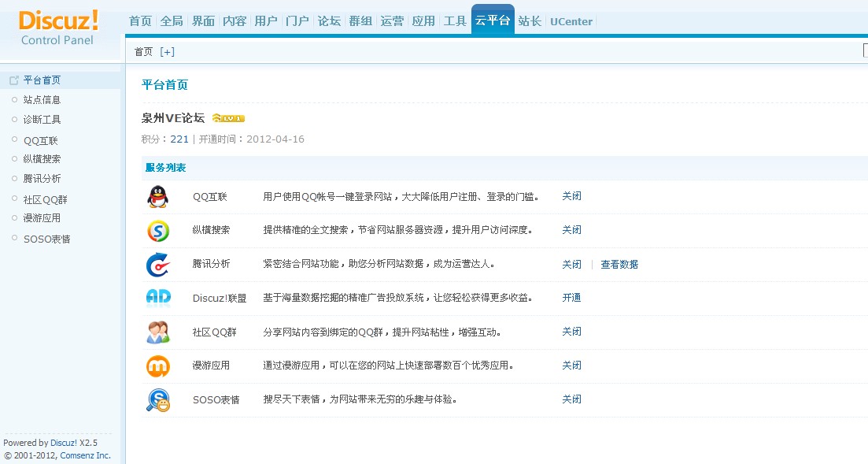Open QQ互联 in the sidebar
The width and height of the screenshot is (868, 464).
pyautogui.click(x=41, y=141)
